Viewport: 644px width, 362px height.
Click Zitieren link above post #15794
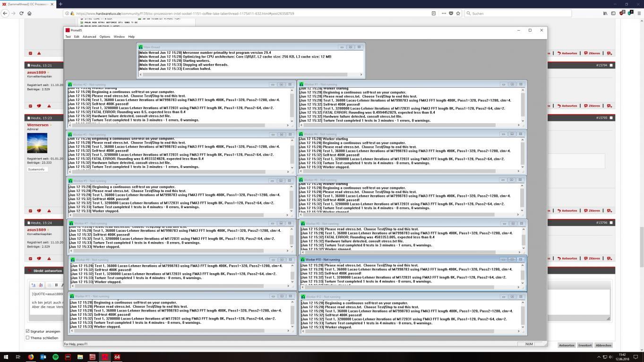(x=592, y=53)
